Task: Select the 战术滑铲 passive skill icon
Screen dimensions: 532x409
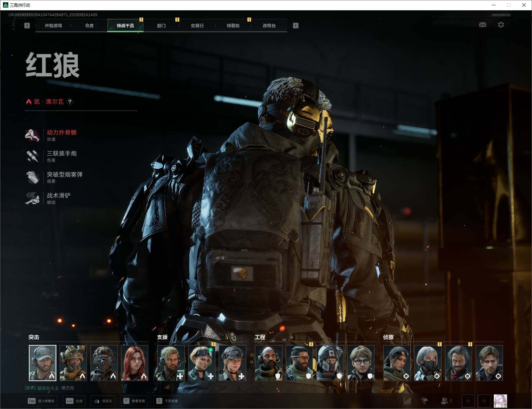Action: pyautogui.click(x=33, y=198)
